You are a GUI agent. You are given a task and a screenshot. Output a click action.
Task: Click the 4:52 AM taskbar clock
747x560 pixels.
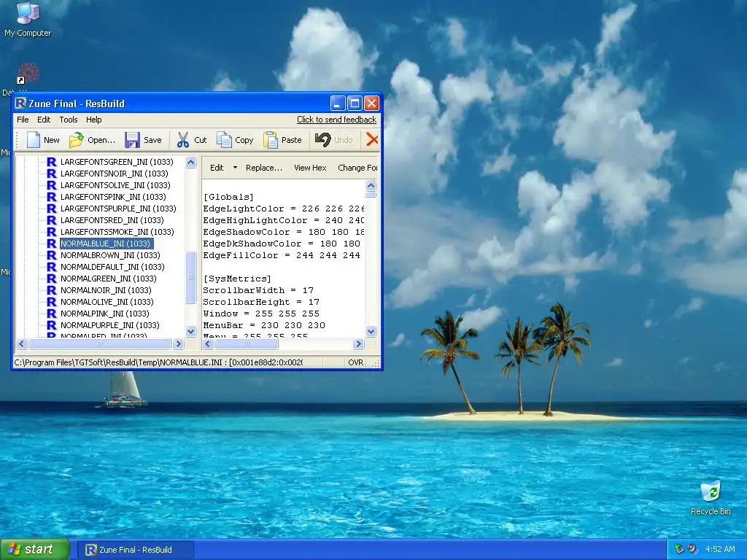click(720, 549)
